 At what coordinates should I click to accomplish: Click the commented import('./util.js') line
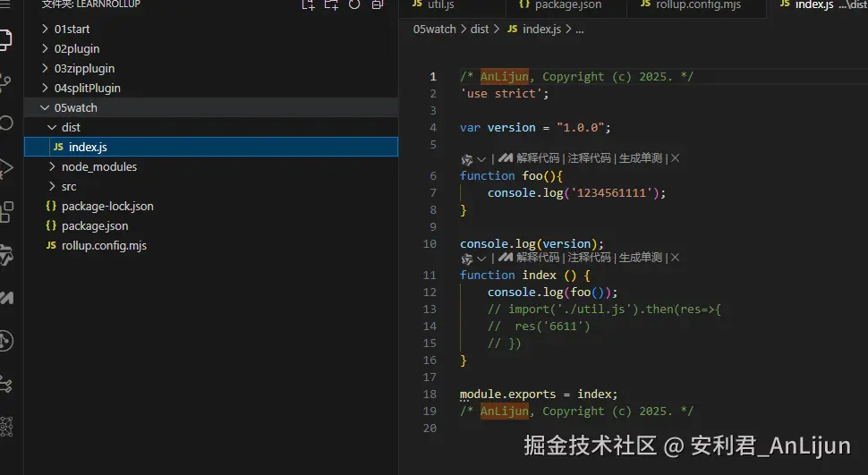pos(604,310)
